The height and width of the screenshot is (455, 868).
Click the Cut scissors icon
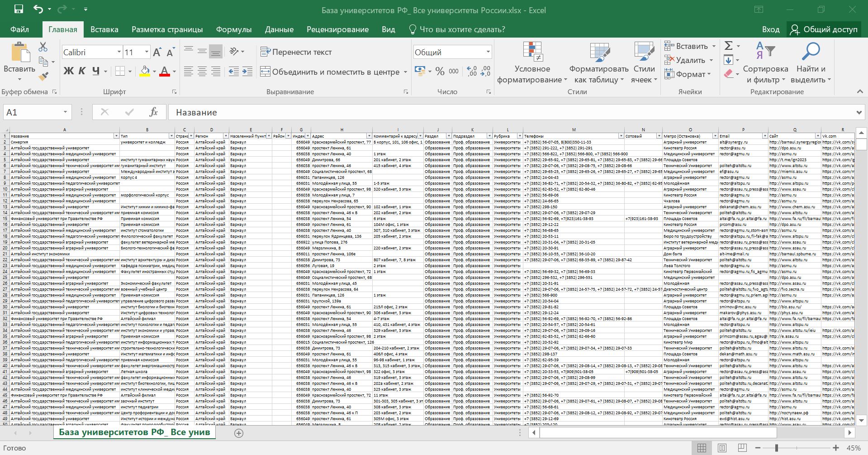(x=43, y=47)
